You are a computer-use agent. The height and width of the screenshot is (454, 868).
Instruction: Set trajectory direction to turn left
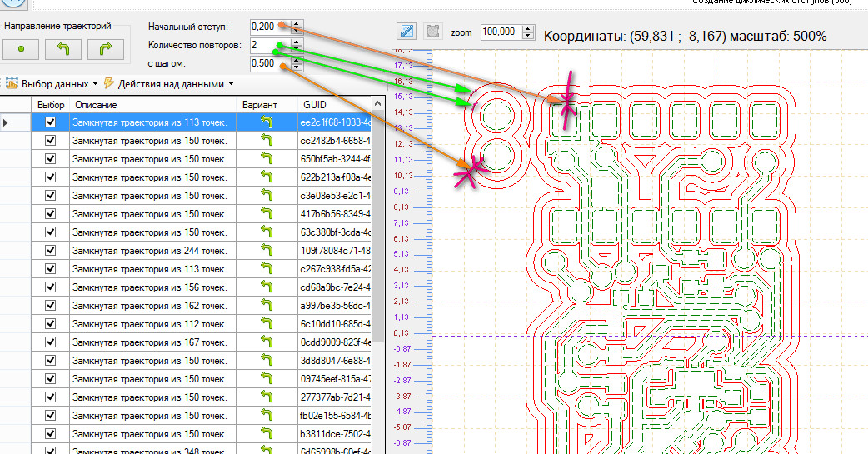click(63, 49)
